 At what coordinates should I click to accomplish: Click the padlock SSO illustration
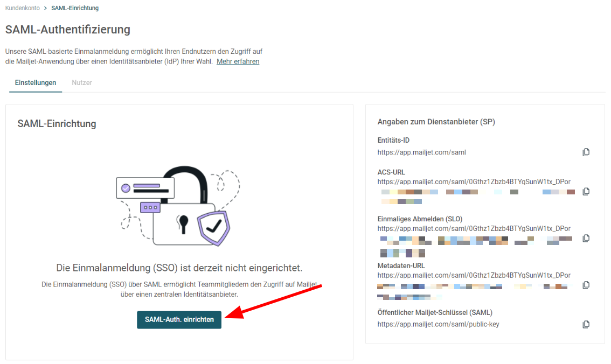coord(178,206)
